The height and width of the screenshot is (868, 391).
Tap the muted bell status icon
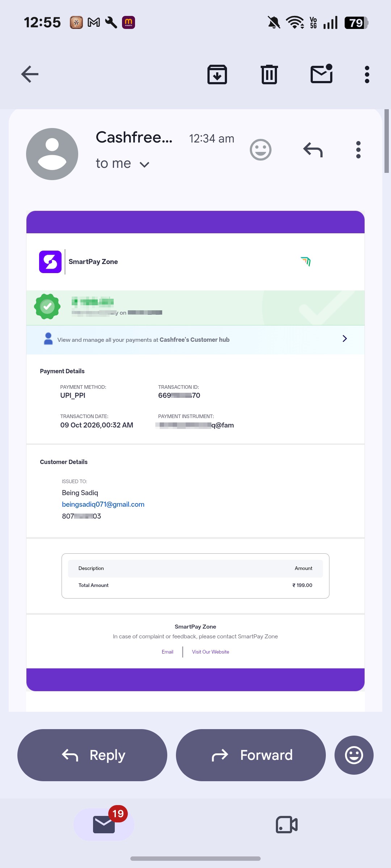[x=274, y=22]
